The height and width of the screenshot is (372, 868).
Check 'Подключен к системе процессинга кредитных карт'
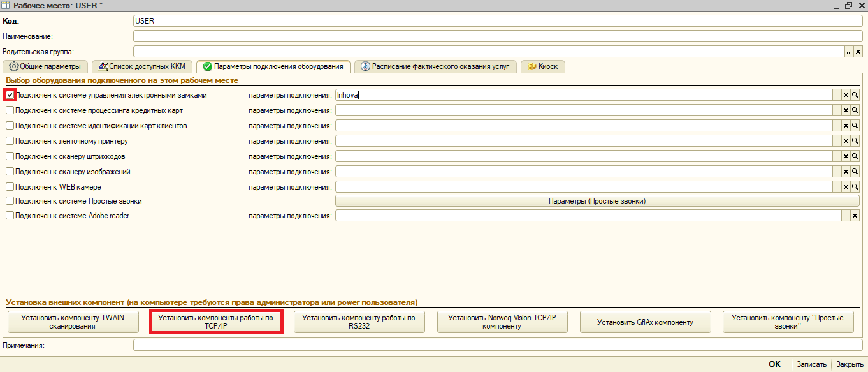10,110
